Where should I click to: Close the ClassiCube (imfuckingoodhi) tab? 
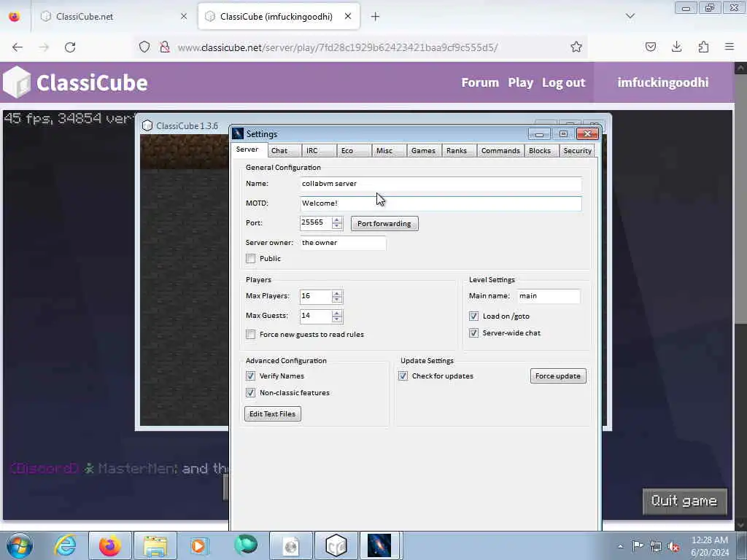coord(348,16)
